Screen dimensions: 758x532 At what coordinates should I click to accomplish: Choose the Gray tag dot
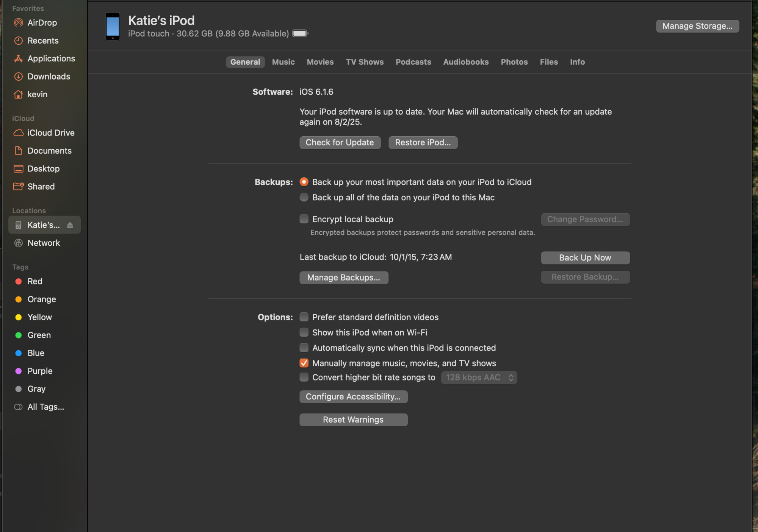[x=18, y=389]
